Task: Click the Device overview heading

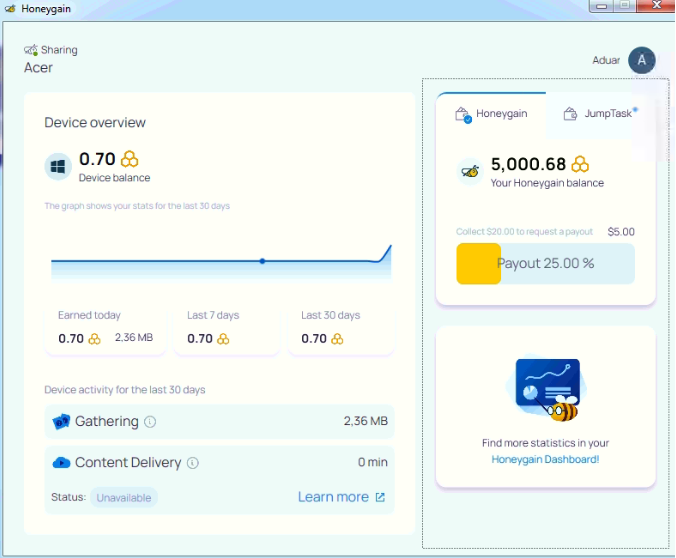Action: (x=95, y=122)
